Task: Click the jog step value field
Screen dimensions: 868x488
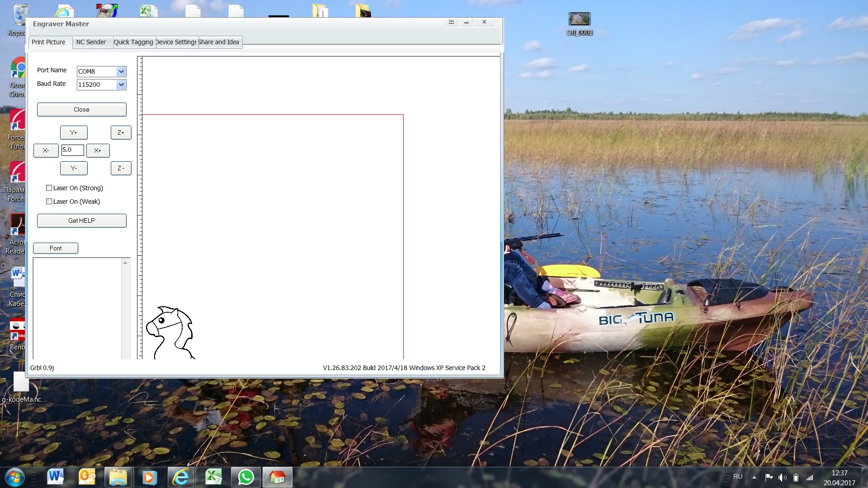Action: click(72, 150)
